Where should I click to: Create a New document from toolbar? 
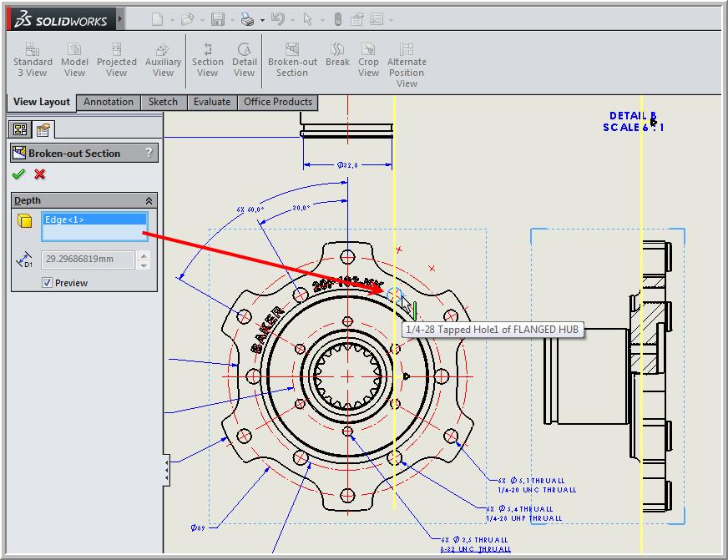(x=158, y=19)
